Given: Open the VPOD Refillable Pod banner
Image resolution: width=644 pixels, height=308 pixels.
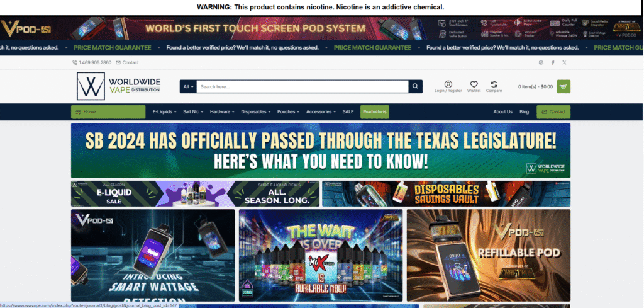Looking at the screenshot, I should (x=488, y=255).
